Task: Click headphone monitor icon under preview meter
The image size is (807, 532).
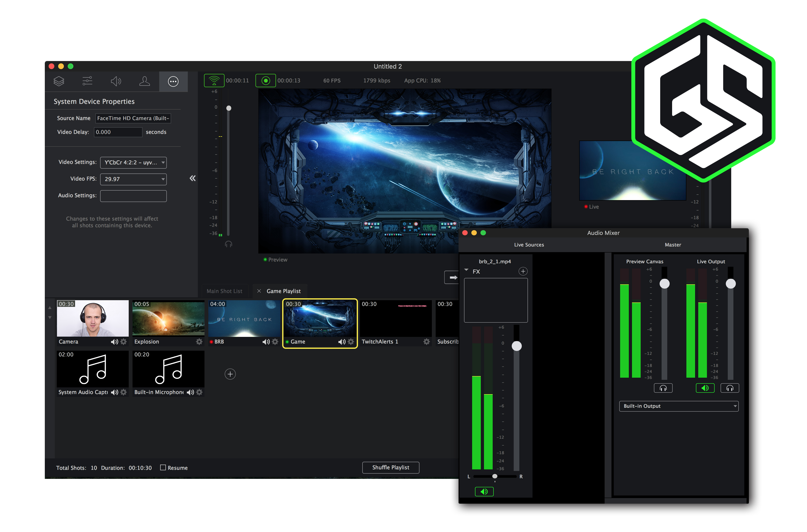Action: click(228, 244)
